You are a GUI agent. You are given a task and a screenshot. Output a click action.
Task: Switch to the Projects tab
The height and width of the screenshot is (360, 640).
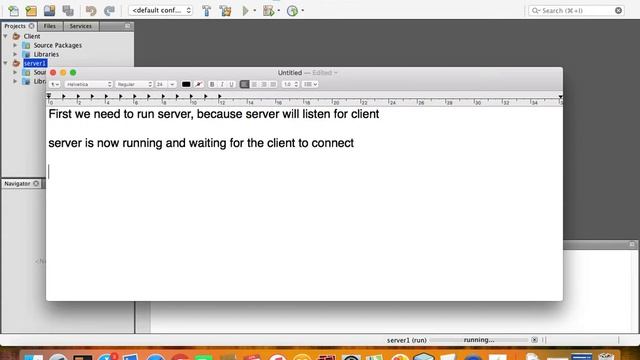(x=15, y=26)
